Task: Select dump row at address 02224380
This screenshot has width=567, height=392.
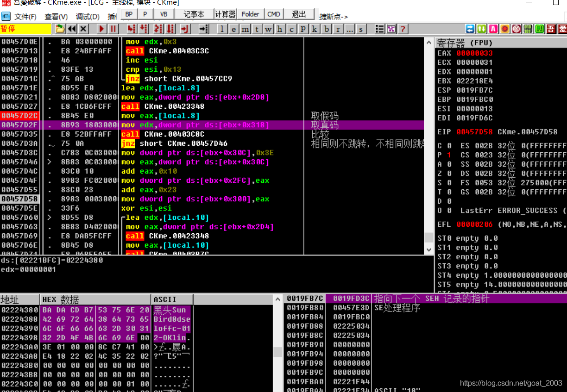Action: point(95,310)
